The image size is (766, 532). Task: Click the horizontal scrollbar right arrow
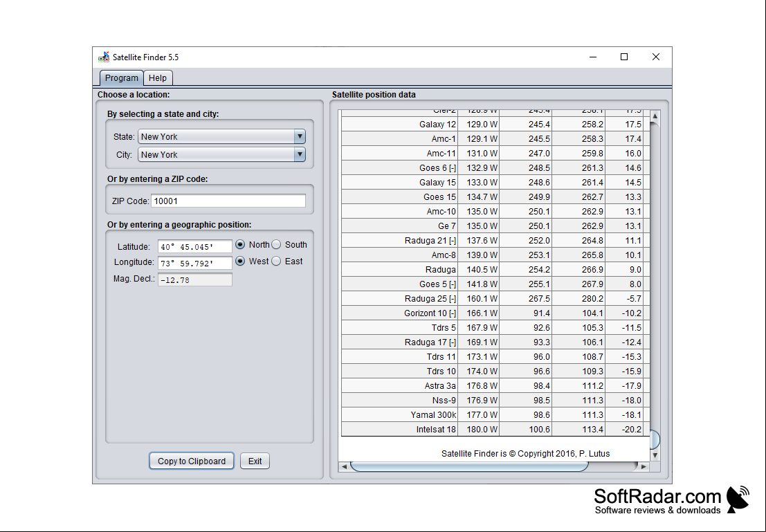(x=644, y=466)
